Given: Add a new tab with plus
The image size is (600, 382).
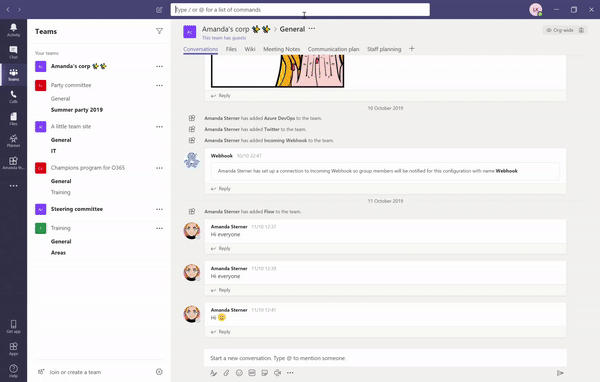Looking at the screenshot, I should click(x=412, y=49).
